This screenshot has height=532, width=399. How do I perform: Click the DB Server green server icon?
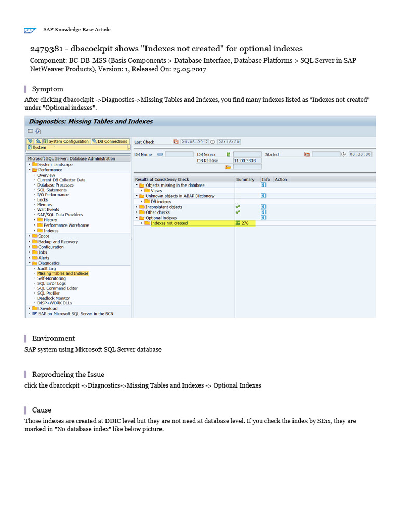[x=229, y=154]
